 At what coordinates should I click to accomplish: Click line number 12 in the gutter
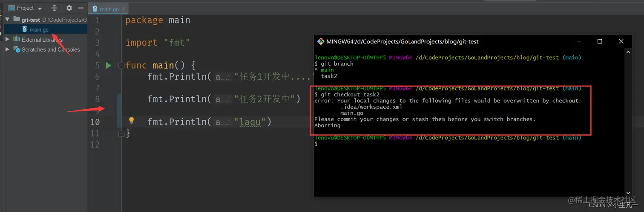(95, 144)
